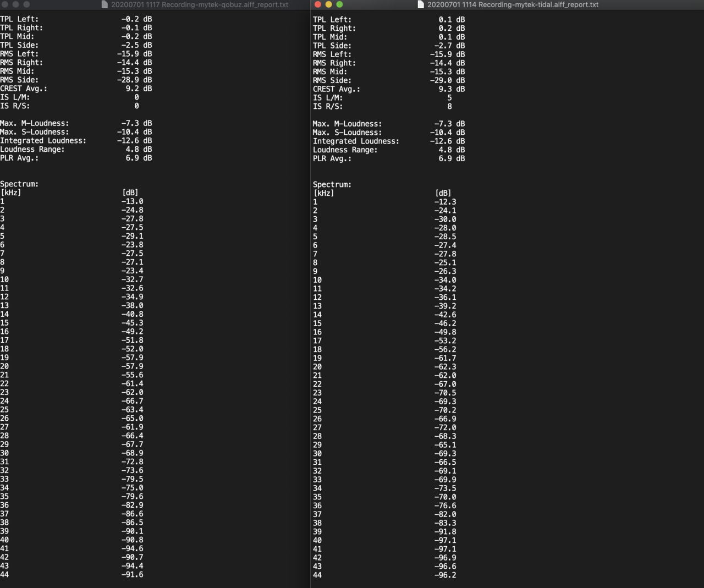Screen dimensions: 704x588
Task: Close the tidal report window with the red button
Action: point(317,4)
